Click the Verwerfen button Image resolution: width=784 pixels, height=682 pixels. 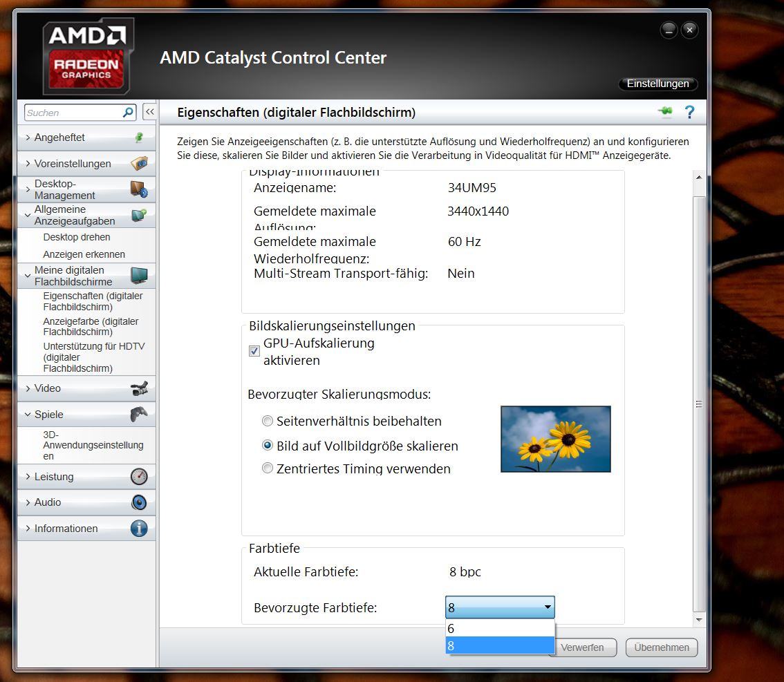pyautogui.click(x=583, y=647)
